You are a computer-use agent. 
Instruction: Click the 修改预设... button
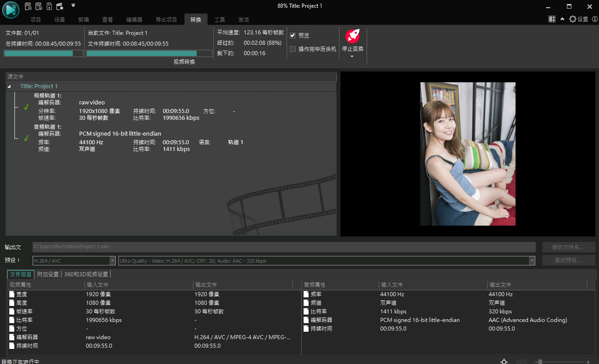pyautogui.click(x=569, y=260)
